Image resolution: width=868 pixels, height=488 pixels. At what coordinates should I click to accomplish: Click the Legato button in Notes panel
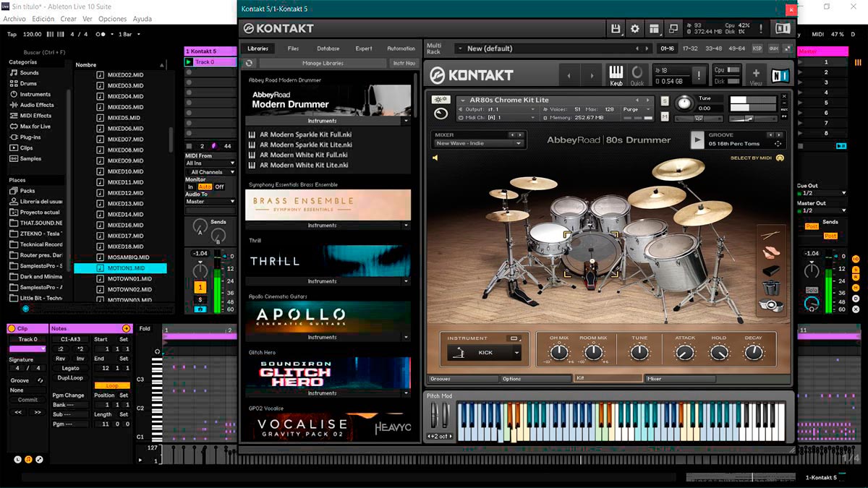pyautogui.click(x=70, y=368)
